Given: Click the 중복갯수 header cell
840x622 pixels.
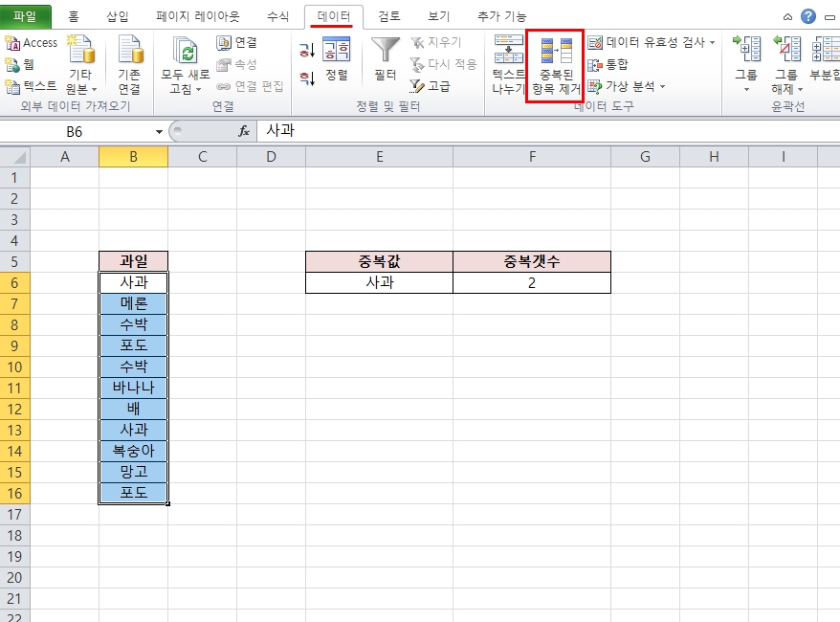Looking at the screenshot, I should click(x=532, y=261).
